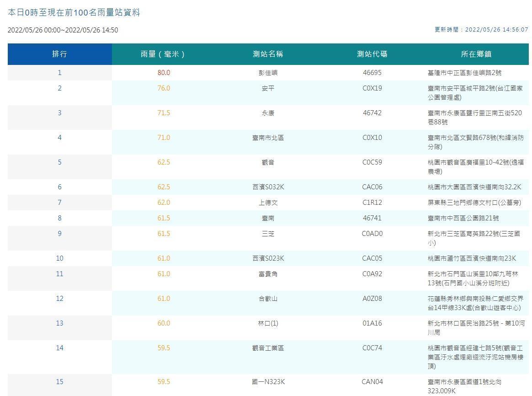
Task: Click station name 觀音工業區
Action: [x=268, y=348]
